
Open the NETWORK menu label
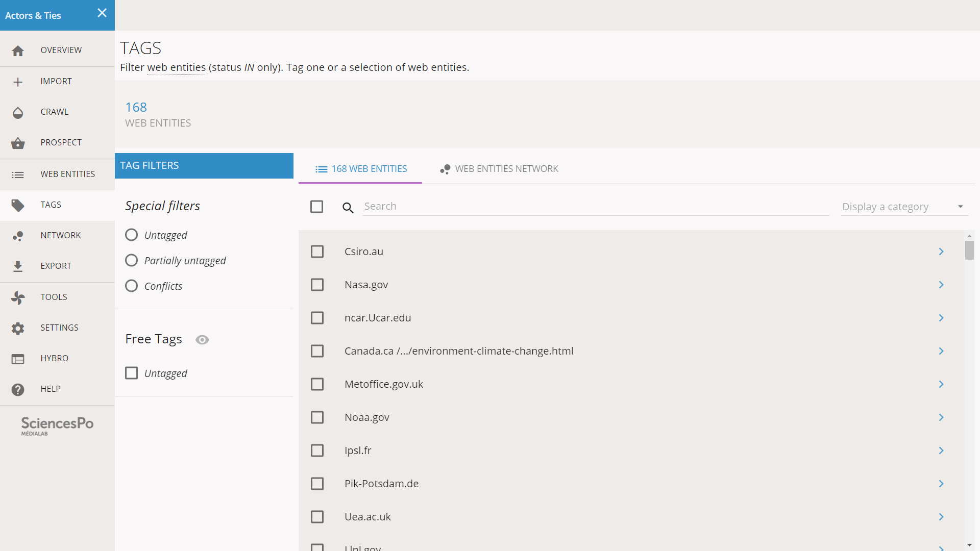point(61,235)
